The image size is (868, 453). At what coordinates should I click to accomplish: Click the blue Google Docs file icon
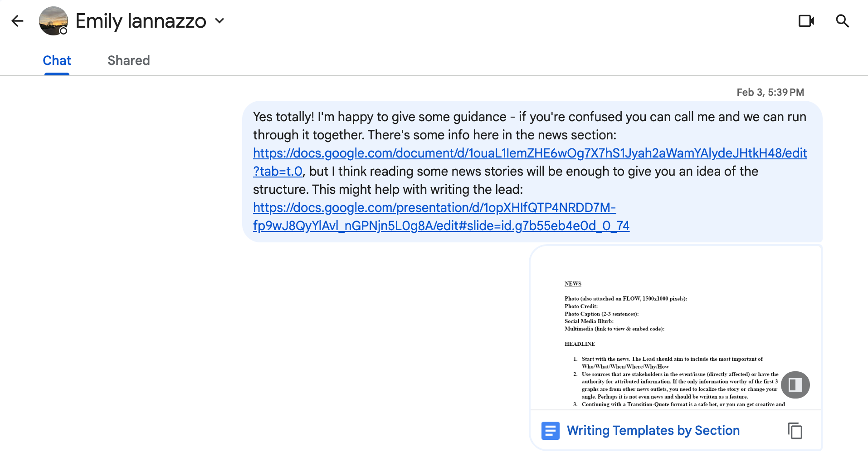pyautogui.click(x=550, y=430)
